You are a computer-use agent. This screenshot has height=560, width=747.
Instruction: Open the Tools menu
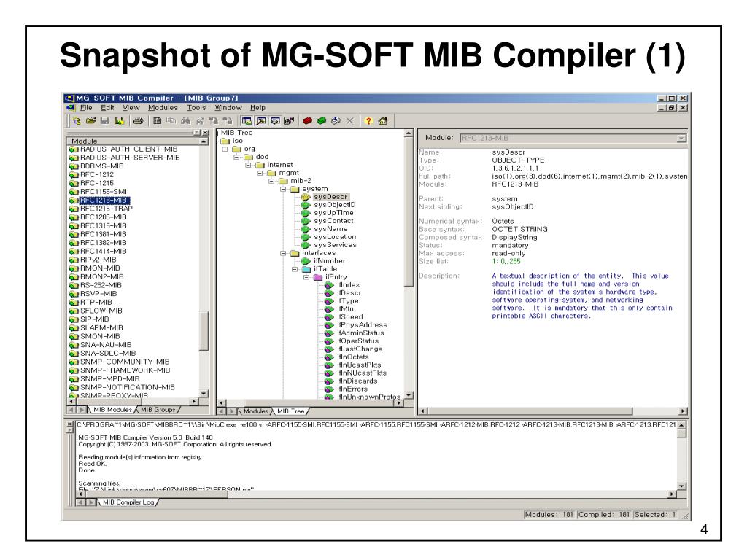click(196, 108)
